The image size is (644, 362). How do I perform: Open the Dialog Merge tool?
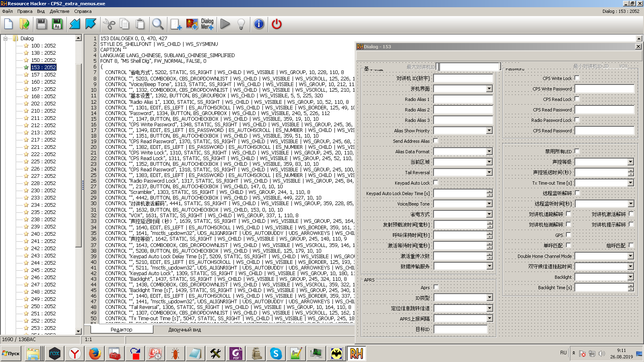coord(207,24)
